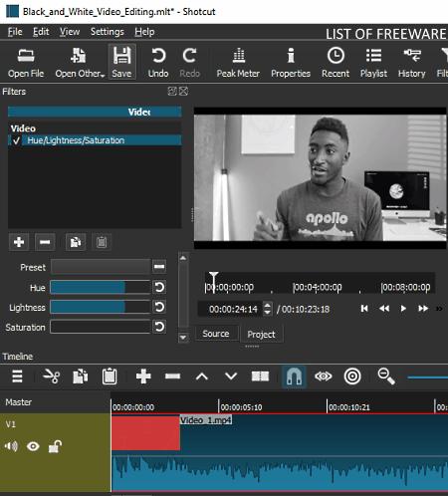Click the scrub while dragging eye icon
The height and width of the screenshot is (496, 448).
coord(323,376)
